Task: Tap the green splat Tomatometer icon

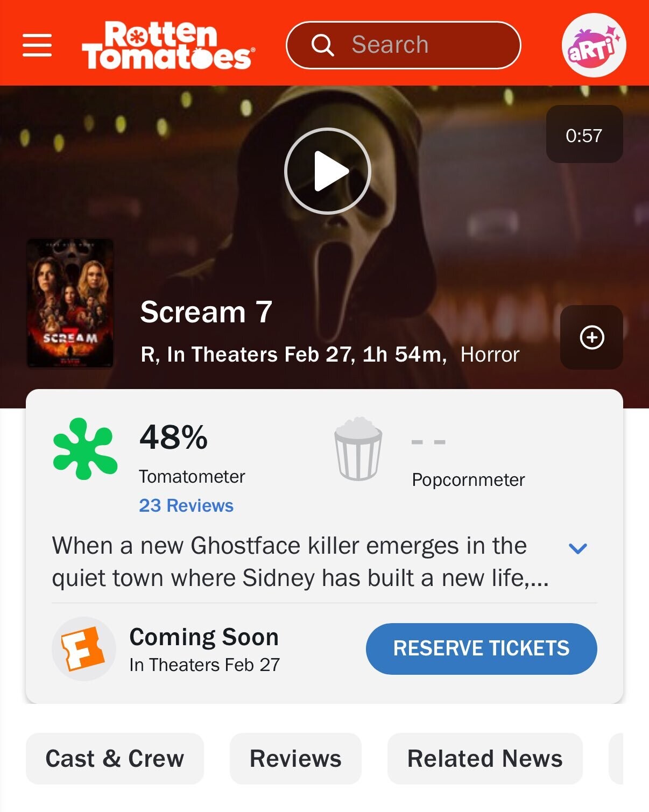Action: point(85,448)
